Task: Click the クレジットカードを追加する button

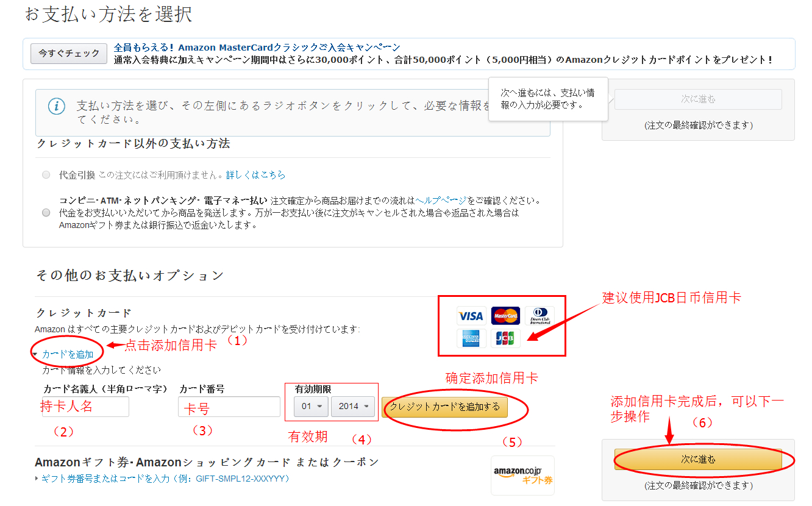Action: click(x=444, y=407)
